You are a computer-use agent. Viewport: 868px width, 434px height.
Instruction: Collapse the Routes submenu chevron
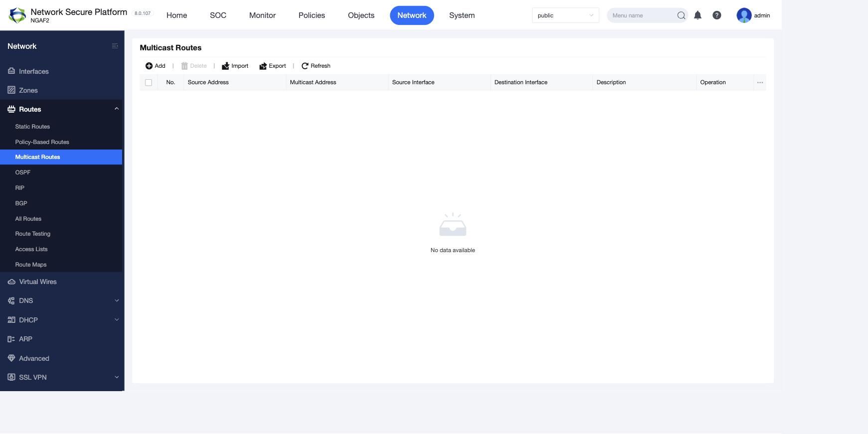point(117,109)
